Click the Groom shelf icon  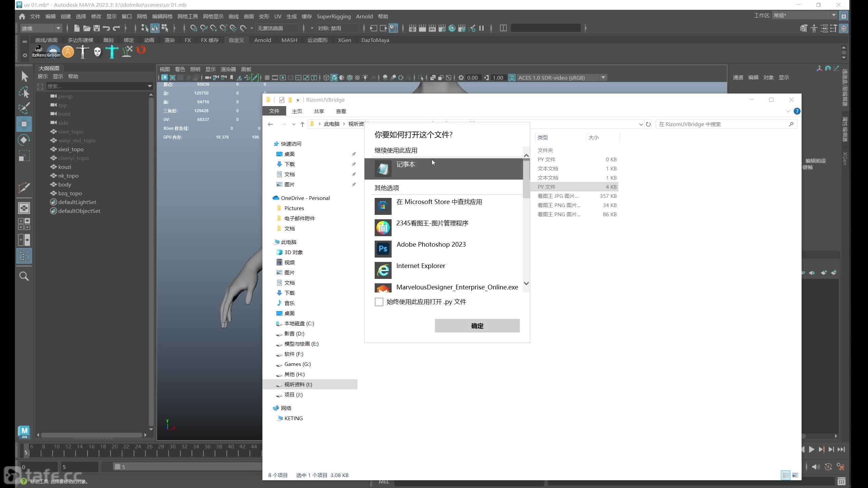[54, 52]
